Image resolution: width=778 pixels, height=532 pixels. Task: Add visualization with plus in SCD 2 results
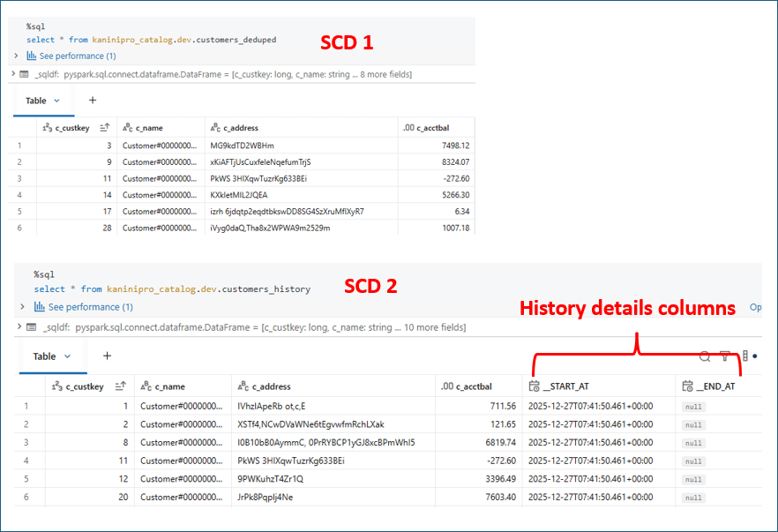tap(107, 356)
